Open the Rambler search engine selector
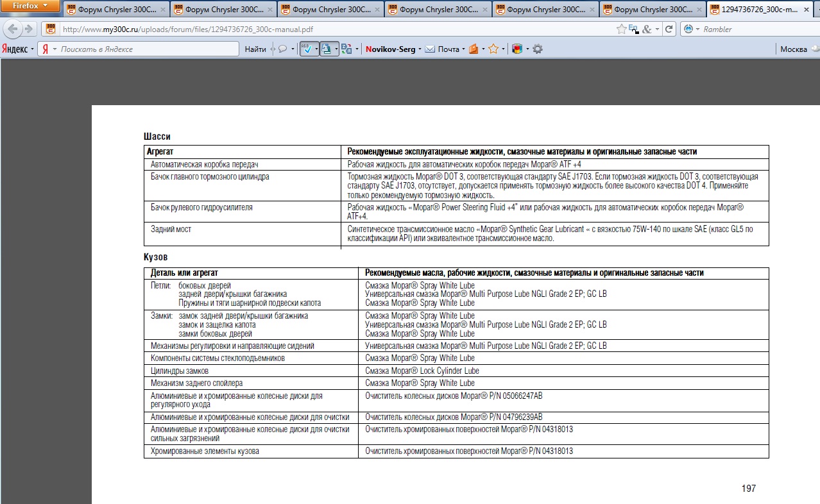This screenshot has height=504, width=820. coord(692,29)
